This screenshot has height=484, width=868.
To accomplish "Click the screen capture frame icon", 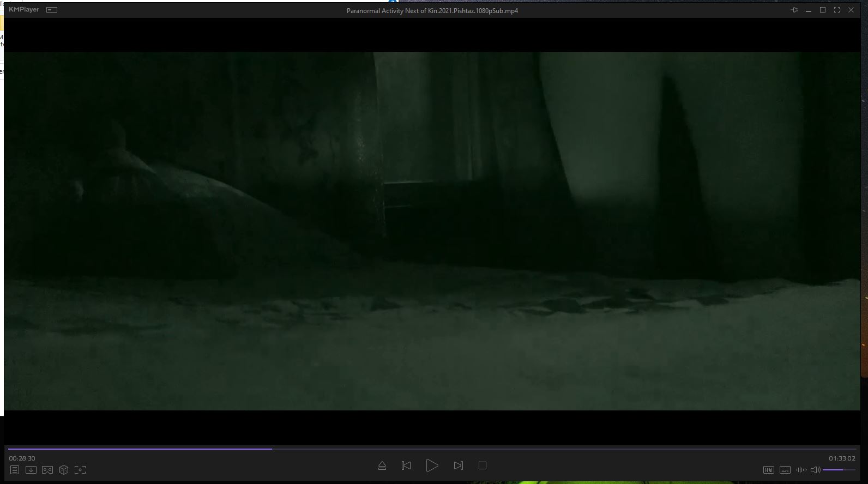I will (x=80, y=470).
